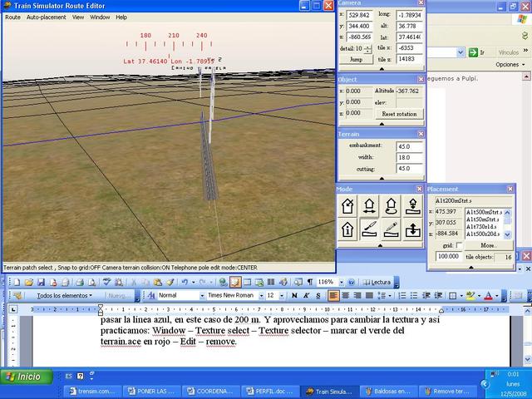The image size is (532, 399).
Task: Pick the object info mode icon
Action: click(x=348, y=229)
